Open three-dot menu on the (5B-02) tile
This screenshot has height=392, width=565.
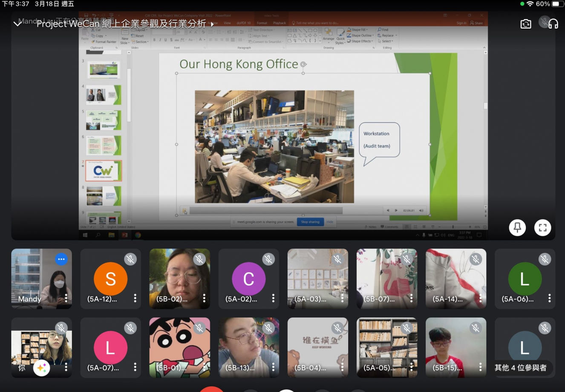(204, 298)
